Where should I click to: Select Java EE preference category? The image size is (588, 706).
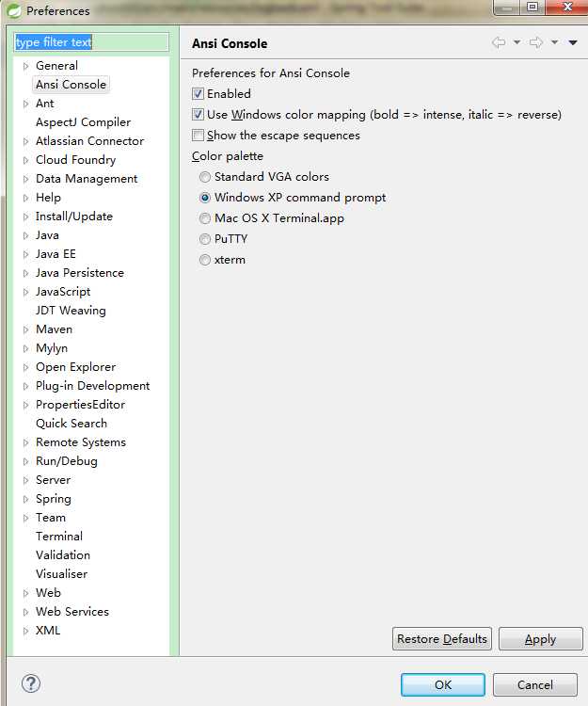56,254
